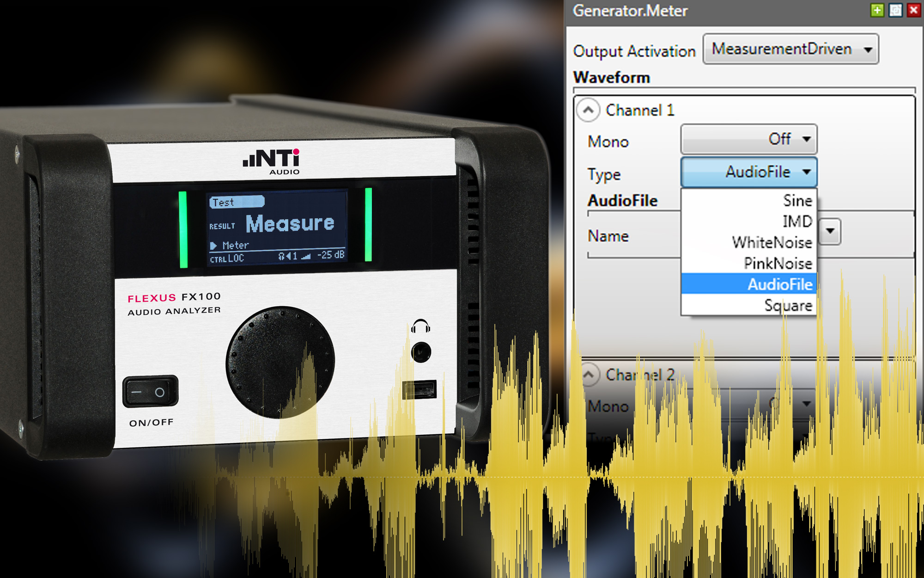Click the Meter entry on device display
This screenshot has width=924, height=578.
click(235, 245)
